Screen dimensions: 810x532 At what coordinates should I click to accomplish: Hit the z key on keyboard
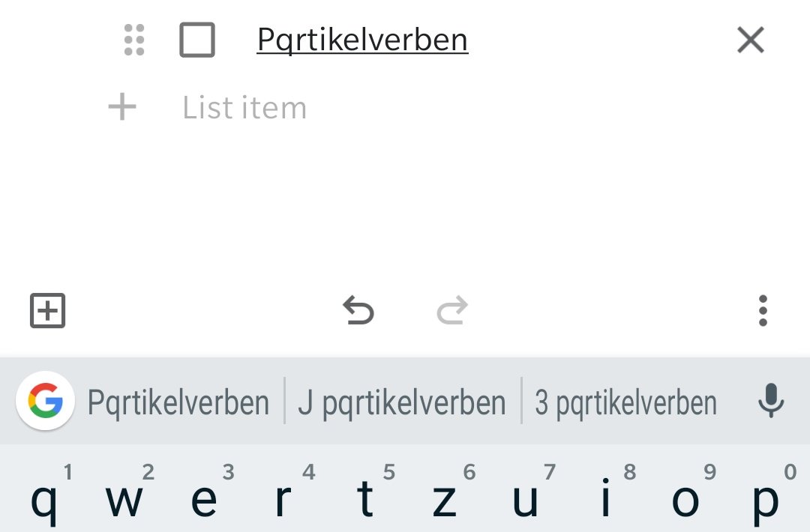[x=444, y=498]
